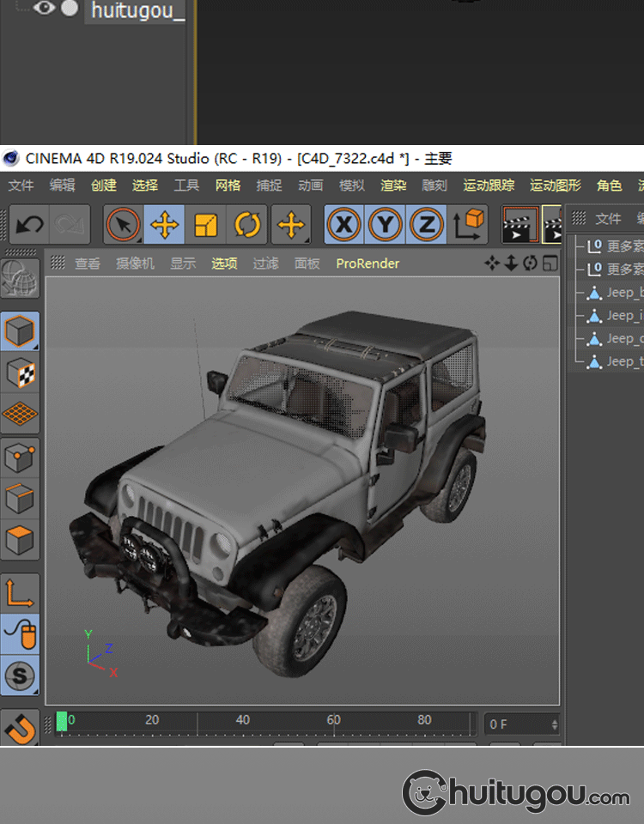Viewport: 644px width, 824px height.
Task: Enable Texture mode with checkered cube
Action: tap(20, 373)
